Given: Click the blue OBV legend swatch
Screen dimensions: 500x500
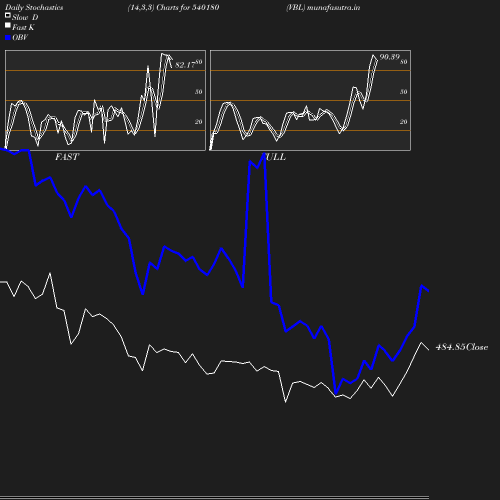Looking at the screenshot, I should 8,38.
